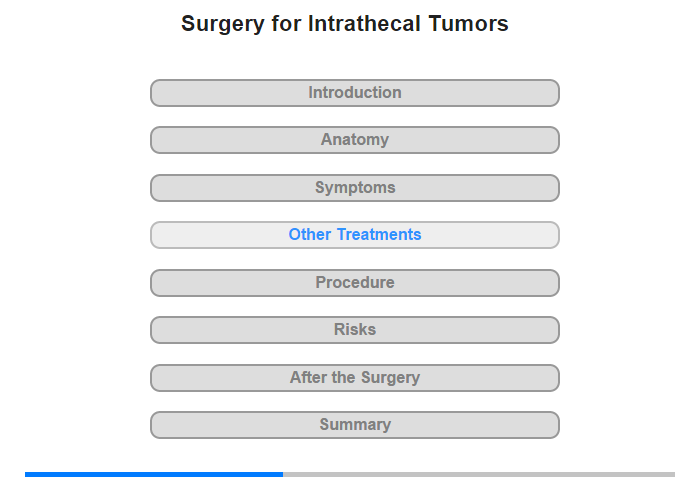Screen dimensions: 700x480
Task: Open the Introduction section
Action: (354, 93)
